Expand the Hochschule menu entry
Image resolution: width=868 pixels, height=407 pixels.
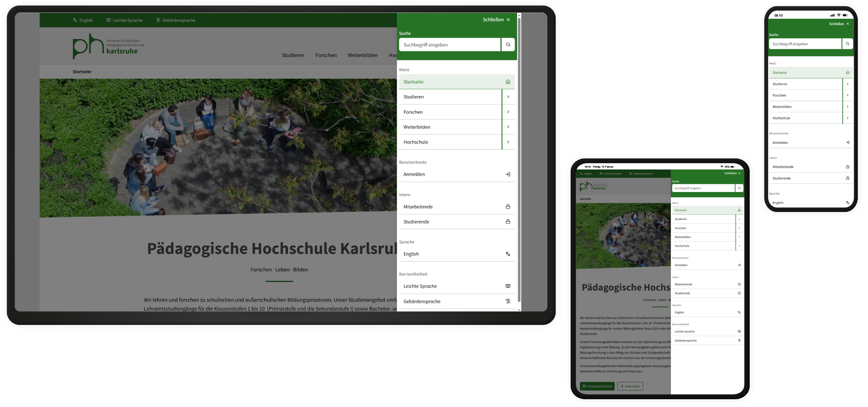508,142
